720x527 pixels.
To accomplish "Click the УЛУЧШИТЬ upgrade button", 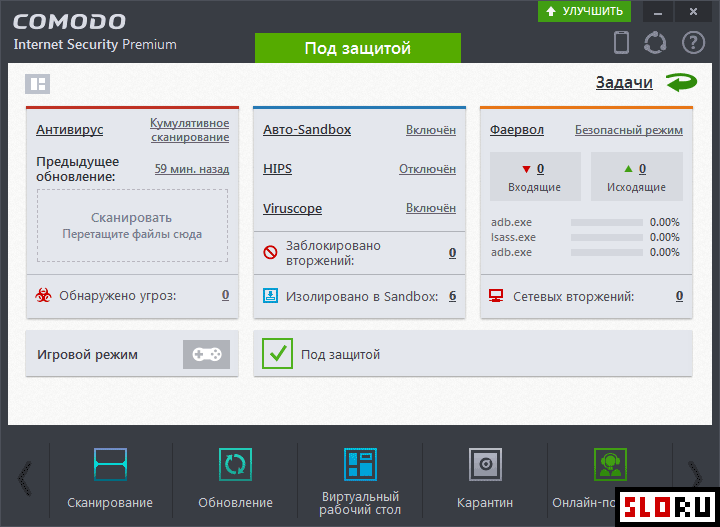I will coord(584,11).
